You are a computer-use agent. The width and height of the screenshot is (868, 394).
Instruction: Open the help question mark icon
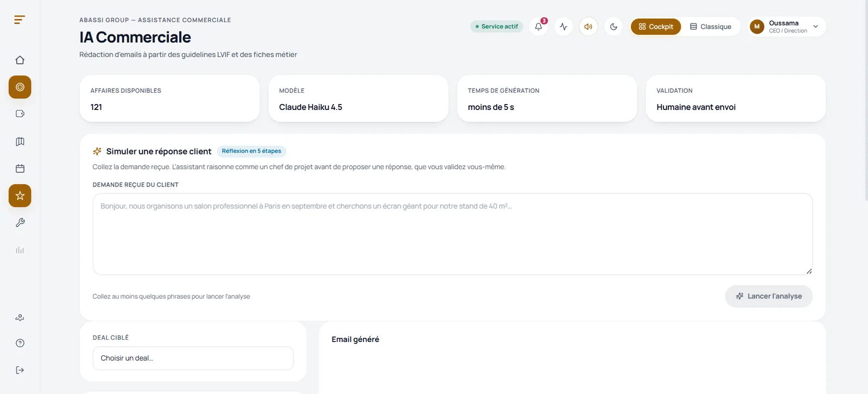click(20, 343)
